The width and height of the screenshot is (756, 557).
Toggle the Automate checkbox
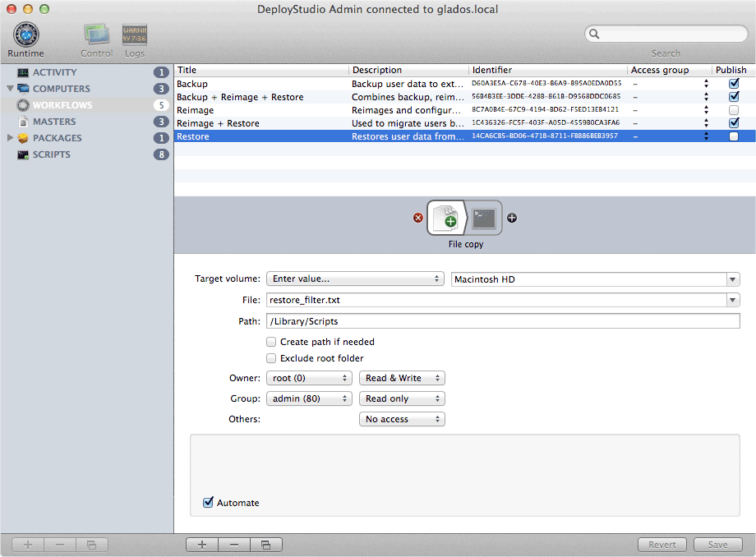point(209,503)
